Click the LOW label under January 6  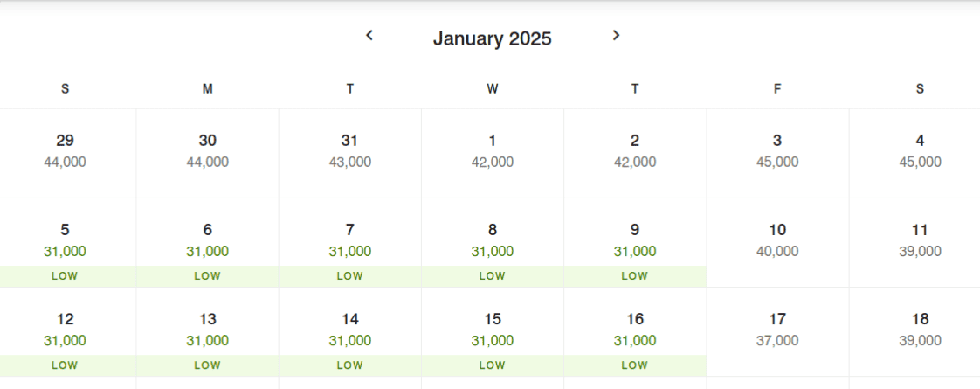[208, 276]
